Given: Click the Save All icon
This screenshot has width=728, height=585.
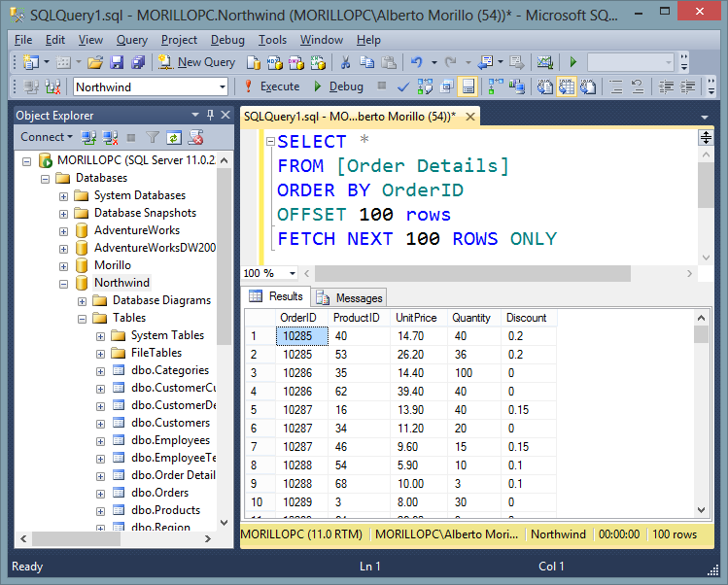Looking at the screenshot, I should pyautogui.click(x=138, y=62).
